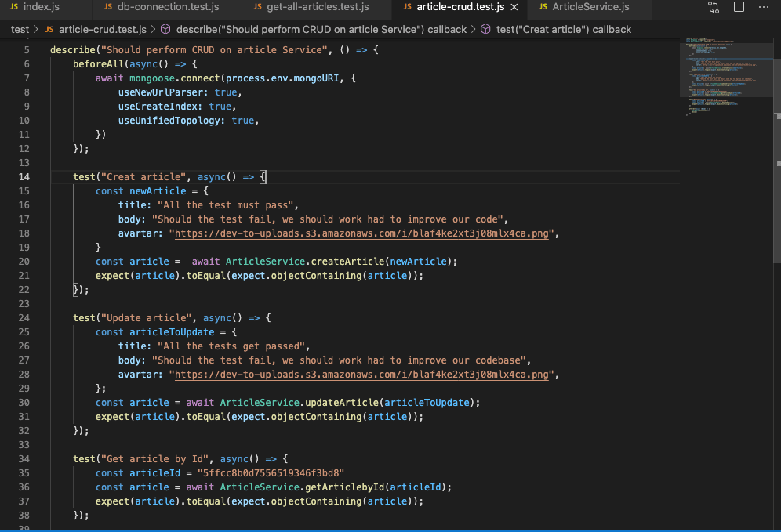This screenshot has height=532, width=781.
Task: Click the JS file icon in the breadcrumb
Action: pyautogui.click(x=49, y=30)
